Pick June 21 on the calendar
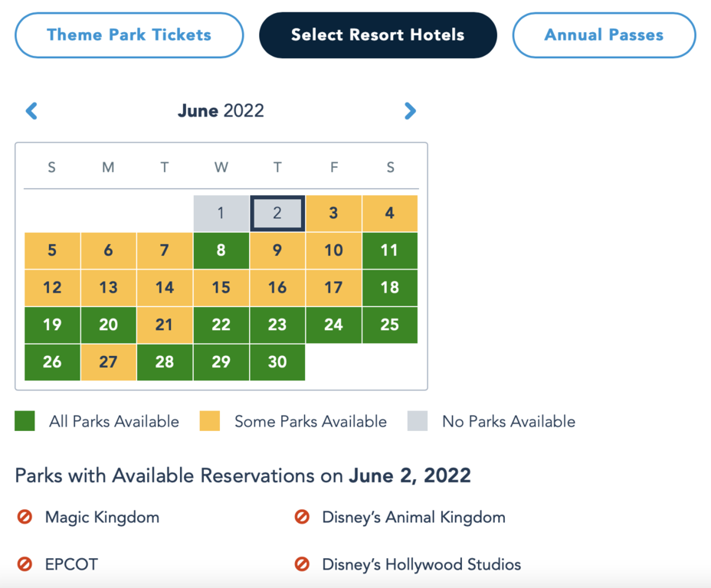 coord(165,325)
